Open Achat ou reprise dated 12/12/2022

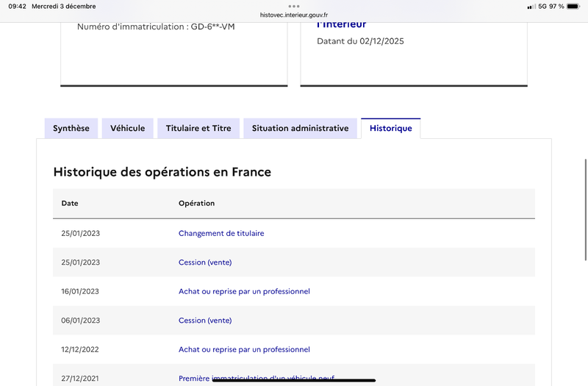(244, 350)
